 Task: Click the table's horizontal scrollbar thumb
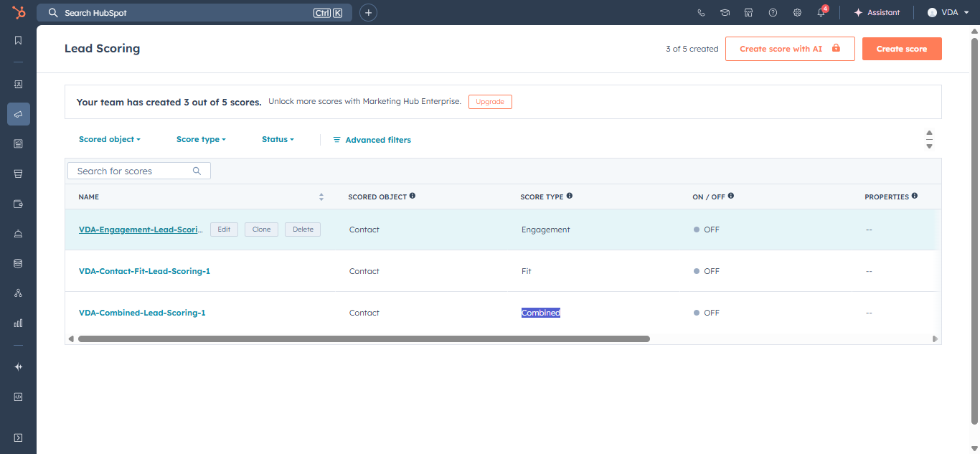pos(364,339)
